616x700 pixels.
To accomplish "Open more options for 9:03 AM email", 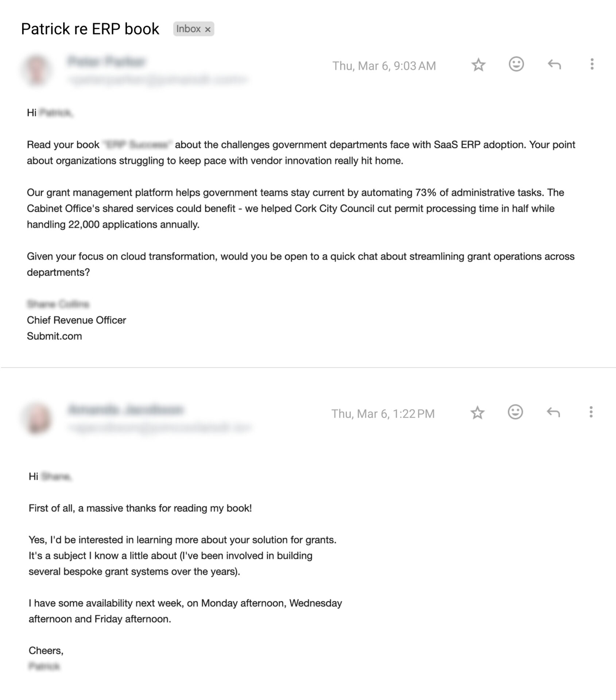I will [592, 64].
